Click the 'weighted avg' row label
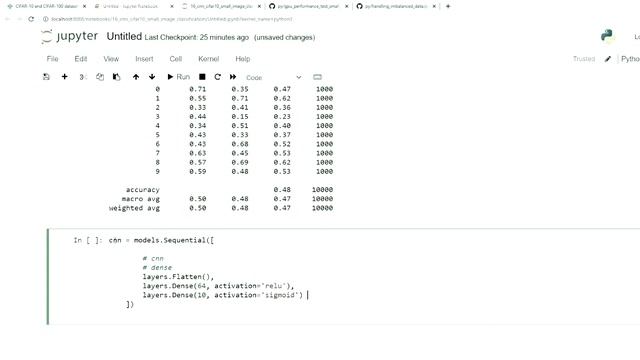This screenshot has width=640, height=360. 134,208
